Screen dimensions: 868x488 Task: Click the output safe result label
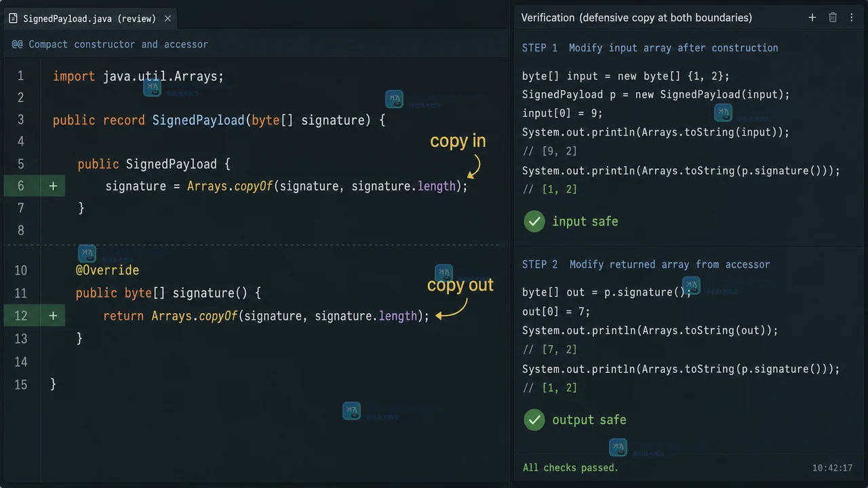point(589,420)
